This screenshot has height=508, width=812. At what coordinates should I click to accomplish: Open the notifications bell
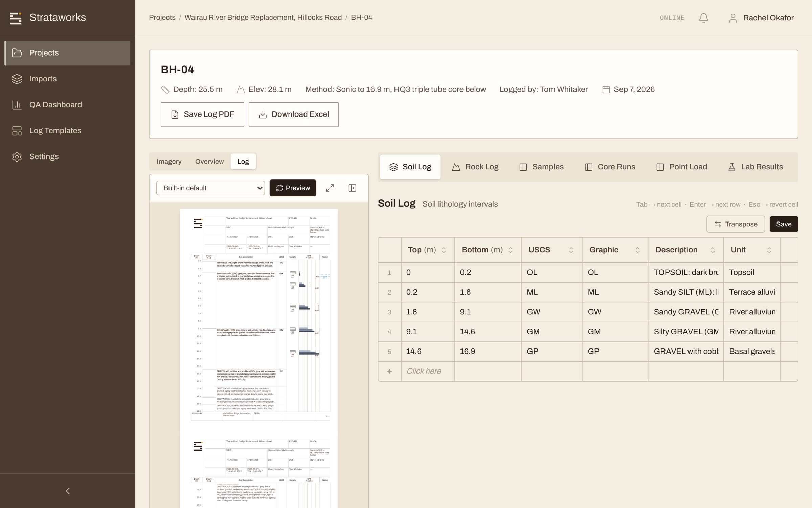point(703,18)
